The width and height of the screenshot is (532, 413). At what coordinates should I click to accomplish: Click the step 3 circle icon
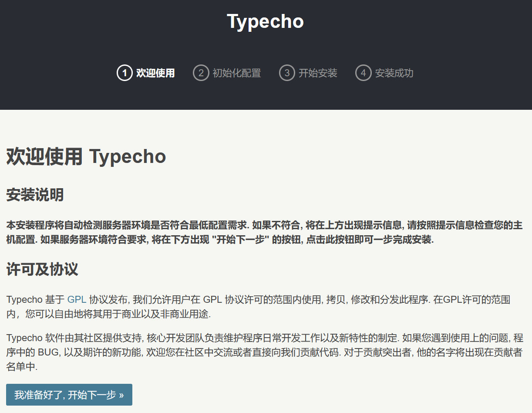(286, 73)
